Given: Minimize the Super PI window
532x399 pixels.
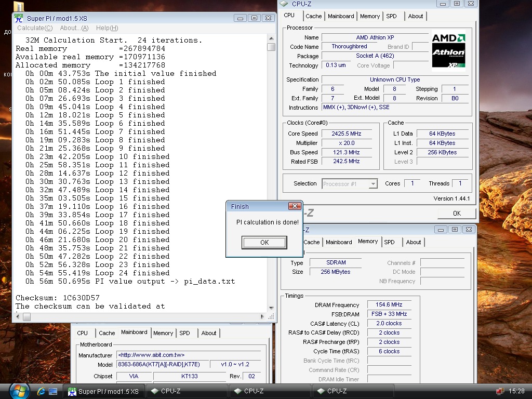Looking at the screenshot, I should (x=240, y=18).
